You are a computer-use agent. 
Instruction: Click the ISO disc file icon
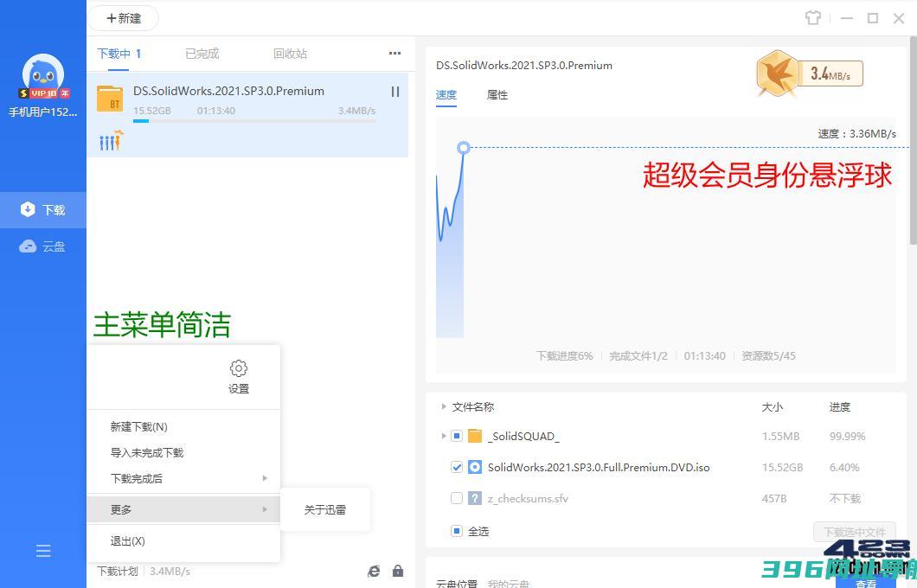475,467
